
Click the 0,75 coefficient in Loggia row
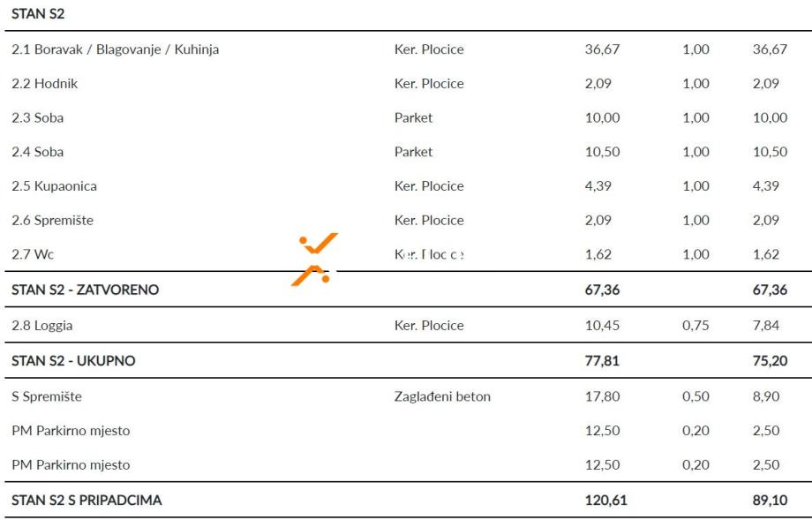pyautogui.click(x=695, y=326)
